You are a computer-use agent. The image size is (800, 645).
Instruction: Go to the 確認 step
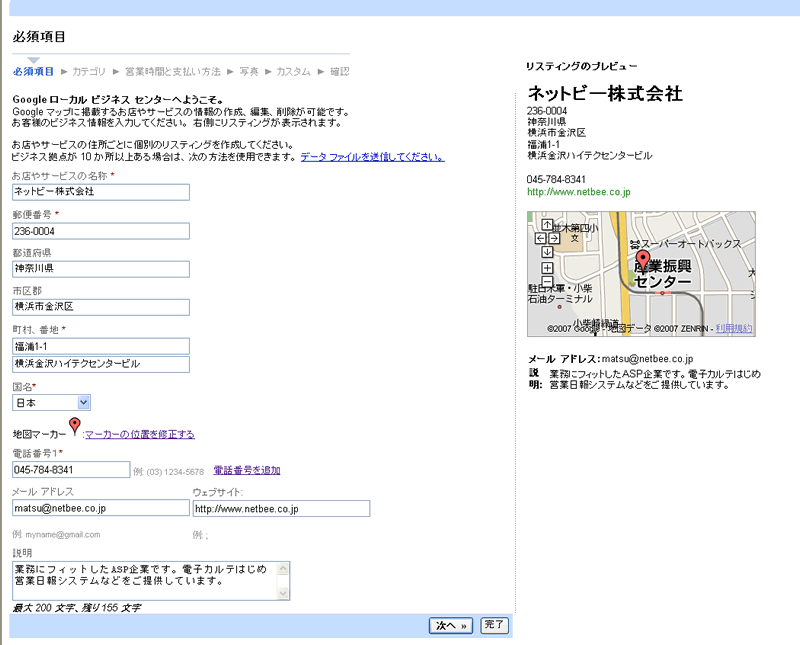340,71
